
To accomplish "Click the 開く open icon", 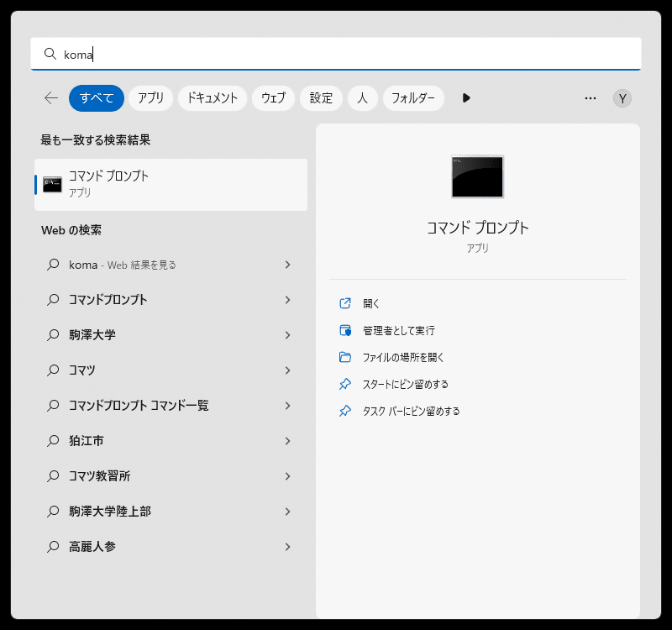I will (x=345, y=303).
